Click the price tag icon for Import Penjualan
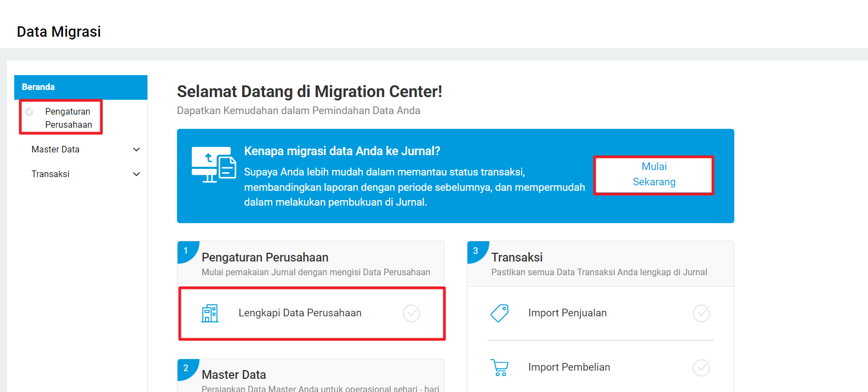Image resolution: width=868 pixels, height=392 pixels. 499,313
